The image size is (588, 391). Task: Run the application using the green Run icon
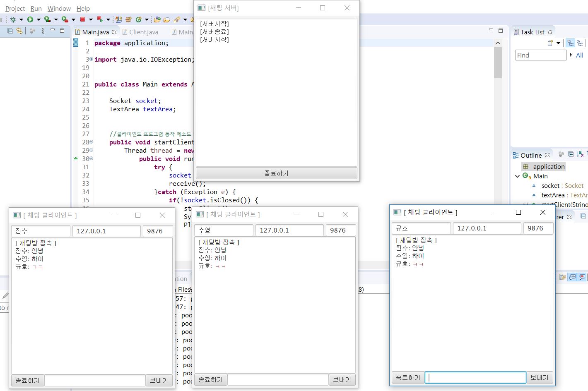coord(30,19)
